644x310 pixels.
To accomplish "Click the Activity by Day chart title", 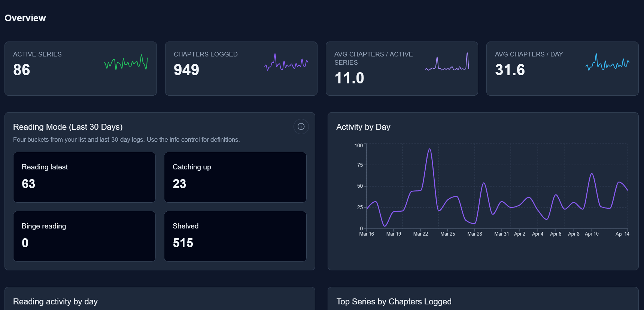I will click(x=363, y=127).
